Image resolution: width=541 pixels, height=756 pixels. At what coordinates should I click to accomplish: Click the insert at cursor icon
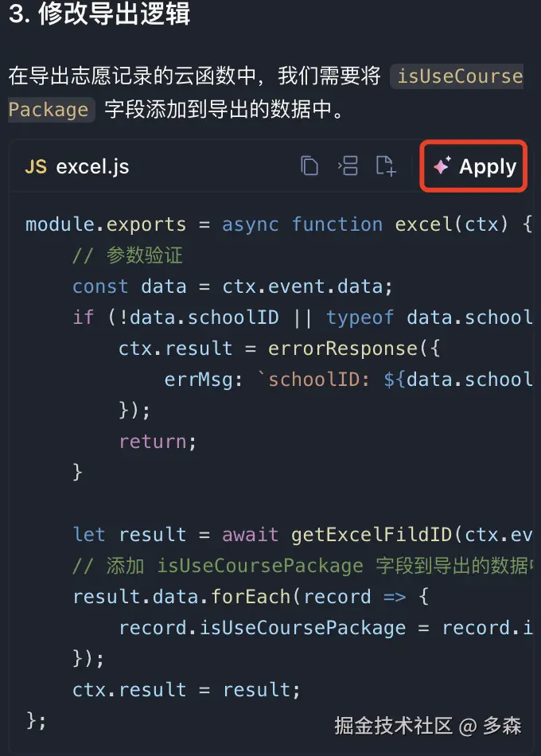348,166
